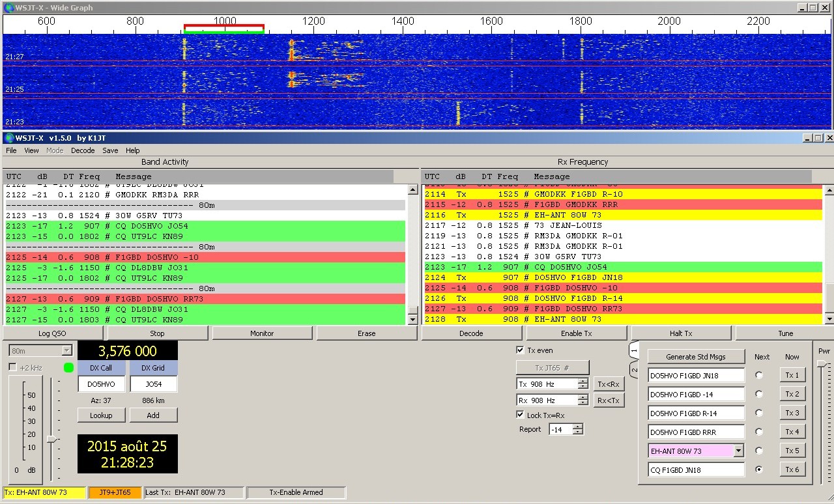Send message now with Tx 6
The image size is (834, 504).
[x=792, y=469]
